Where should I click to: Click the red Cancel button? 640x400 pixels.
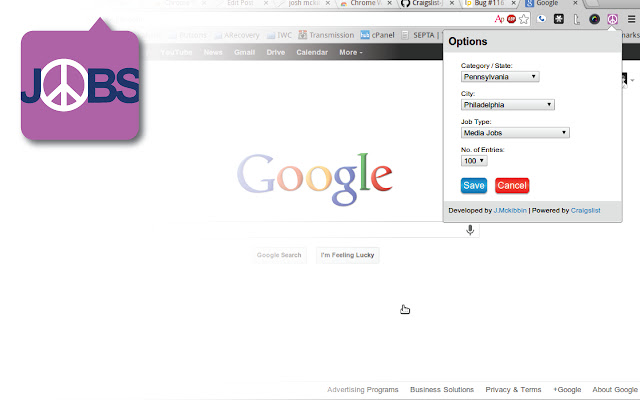512,186
